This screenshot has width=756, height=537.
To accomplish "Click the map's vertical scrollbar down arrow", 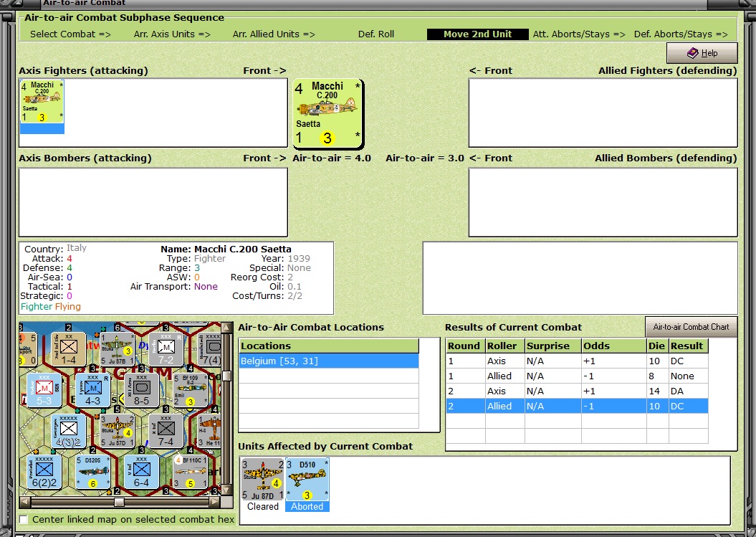I will [226, 490].
